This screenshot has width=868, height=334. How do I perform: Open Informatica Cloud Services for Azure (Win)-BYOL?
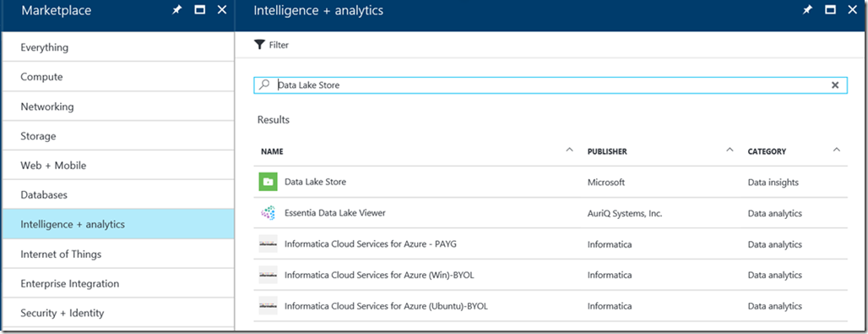pyautogui.click(x=379, y=275)
